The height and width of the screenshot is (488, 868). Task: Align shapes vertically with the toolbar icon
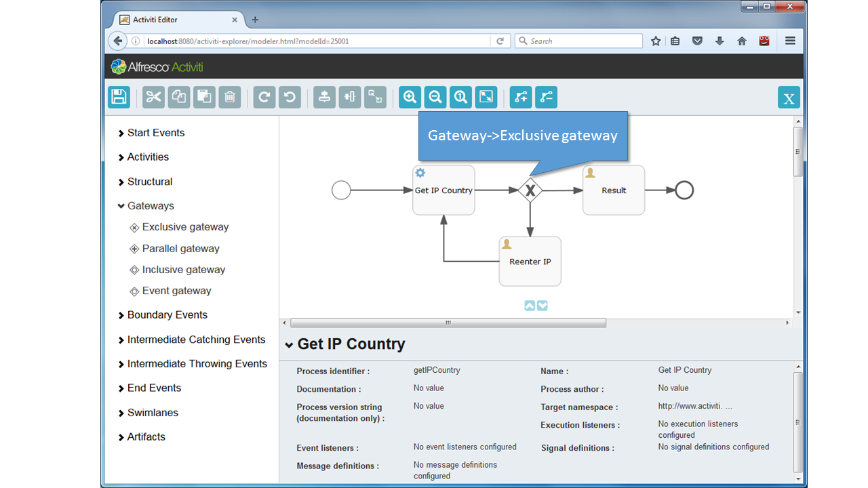[x=325, y=97]
